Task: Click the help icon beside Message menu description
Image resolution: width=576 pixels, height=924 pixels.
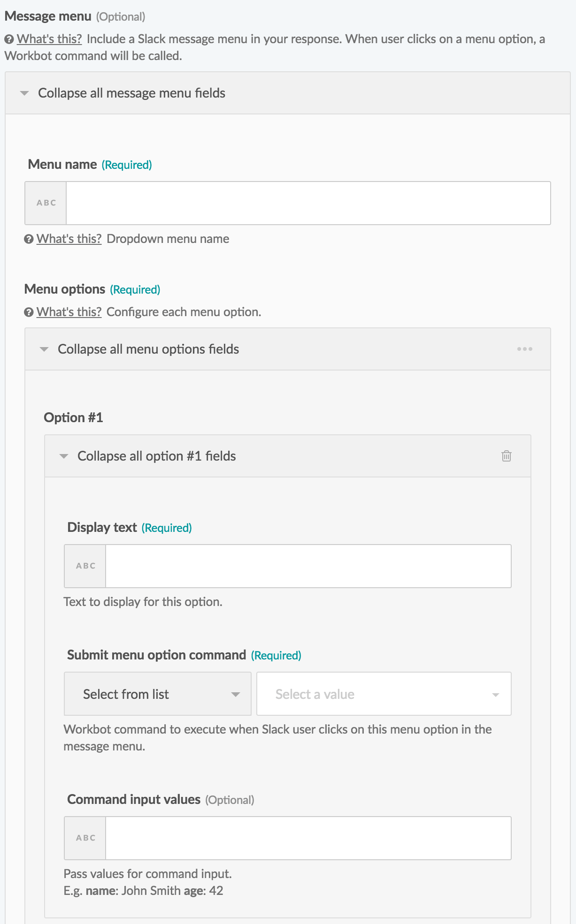Action: [9, 39]
